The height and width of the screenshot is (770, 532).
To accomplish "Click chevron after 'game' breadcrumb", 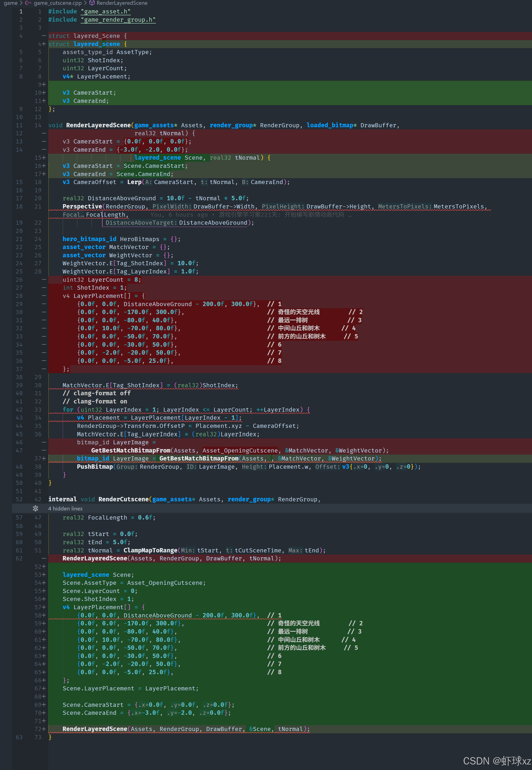I will pyautogui.click(x=21, y=3).
